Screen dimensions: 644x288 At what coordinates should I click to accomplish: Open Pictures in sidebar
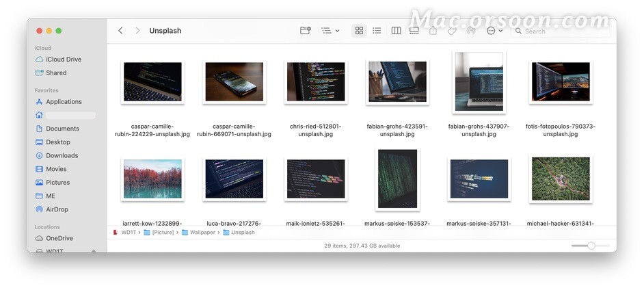57,183
